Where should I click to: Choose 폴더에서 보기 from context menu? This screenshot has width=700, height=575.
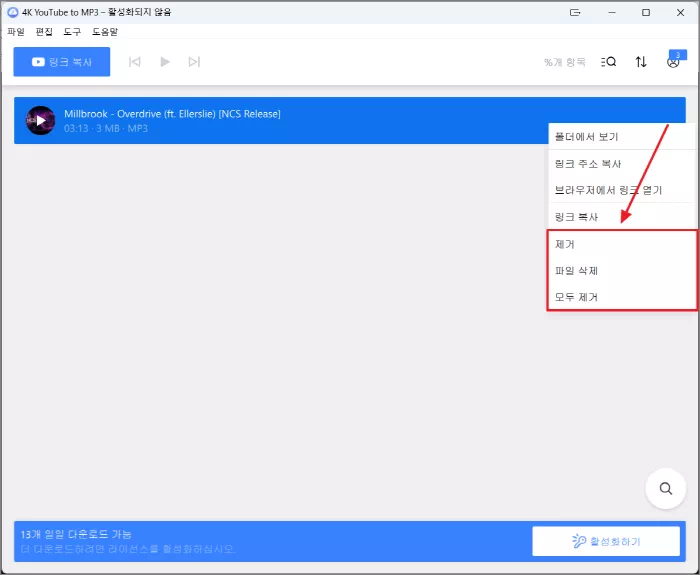(621, 137)
